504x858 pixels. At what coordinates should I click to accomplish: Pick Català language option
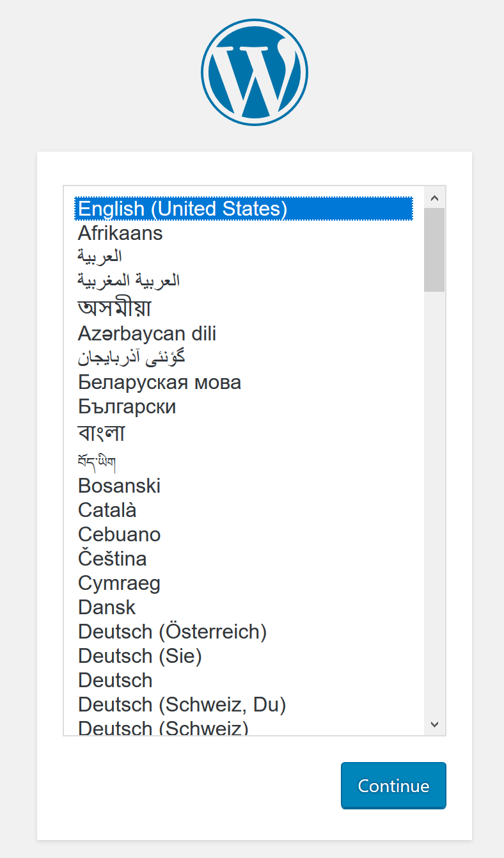(244, 510)
